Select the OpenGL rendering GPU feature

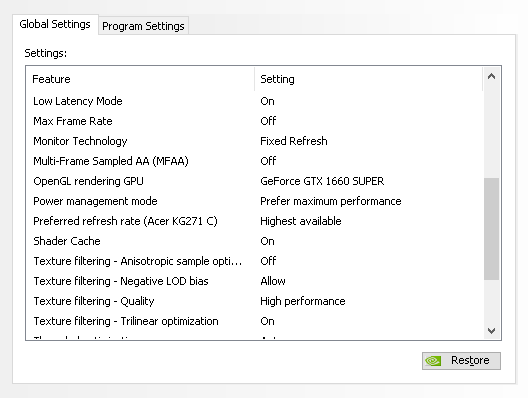click(x=88, y=181)
